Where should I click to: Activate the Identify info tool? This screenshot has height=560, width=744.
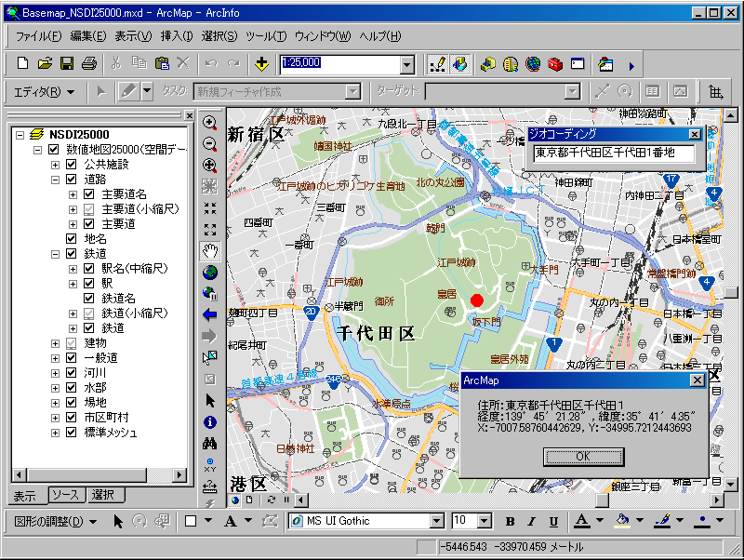[x=210, y=422]
